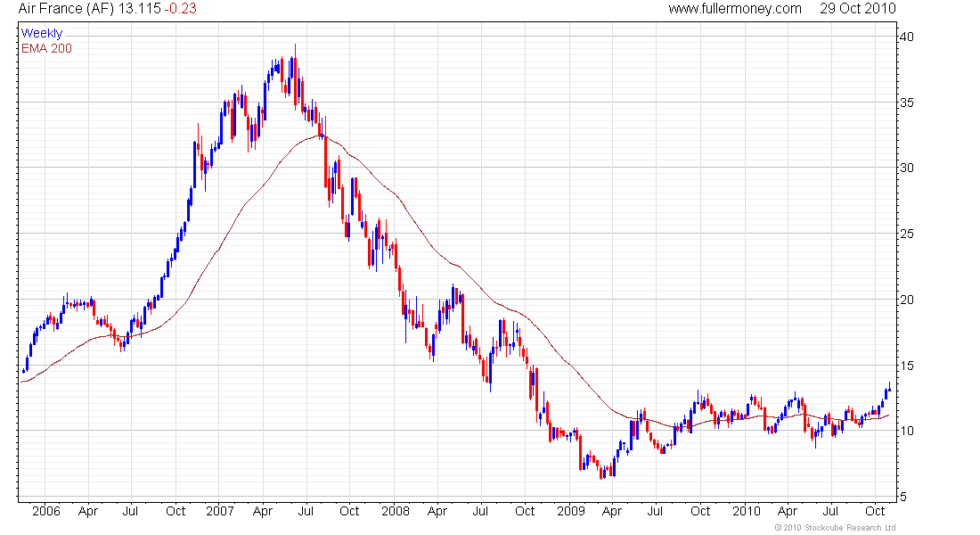Click the Air France (AF) chart title
Screen dimensions: 980x535
point(66,9)
